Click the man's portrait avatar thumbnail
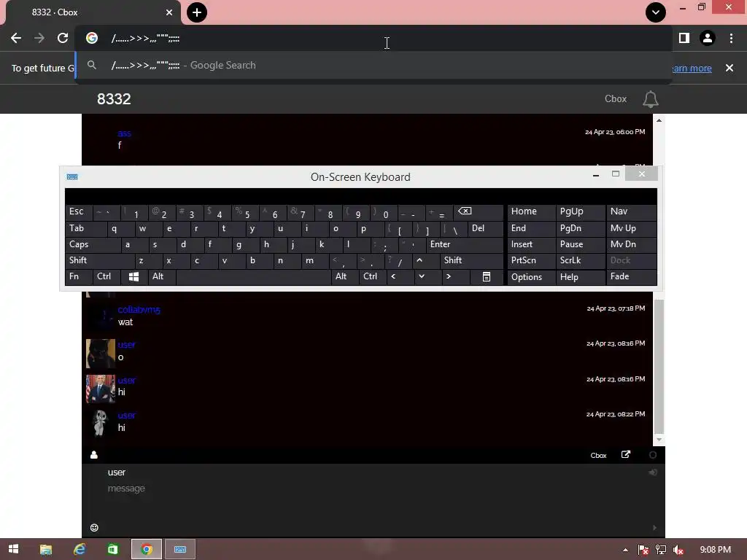 101,389
